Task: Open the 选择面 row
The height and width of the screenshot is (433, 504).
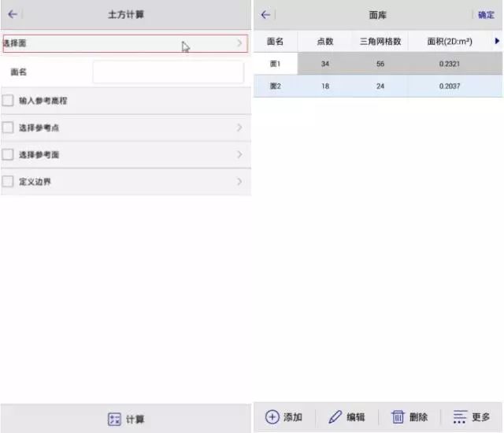Action: (x=125, y=43)
